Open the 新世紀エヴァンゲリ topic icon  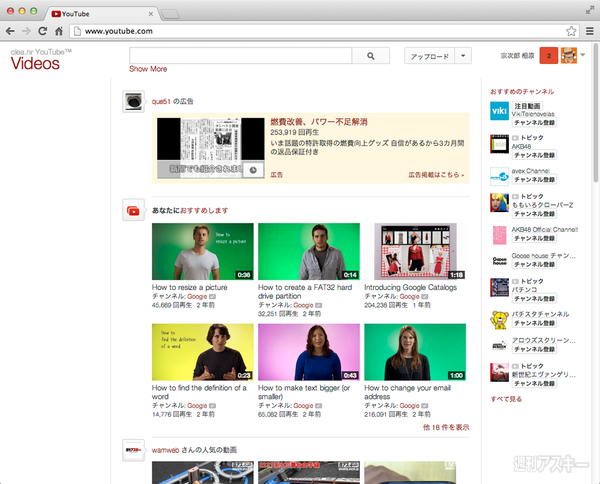coord(499,373)
